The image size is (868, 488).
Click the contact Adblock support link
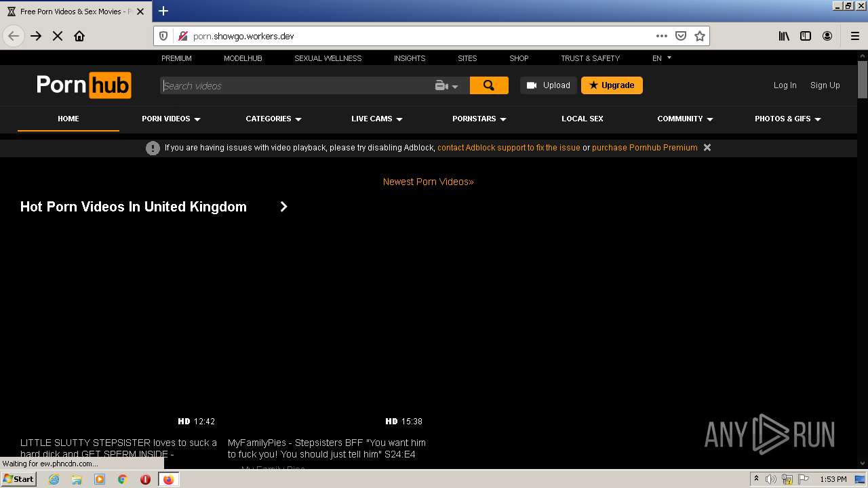[x=509, y=148]
